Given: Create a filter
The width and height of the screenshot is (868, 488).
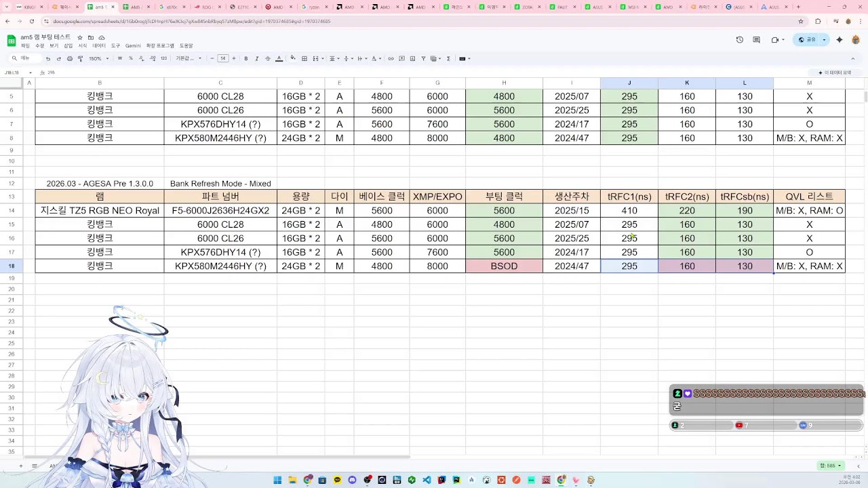Looking at the screenshot, I should (423, 58).
